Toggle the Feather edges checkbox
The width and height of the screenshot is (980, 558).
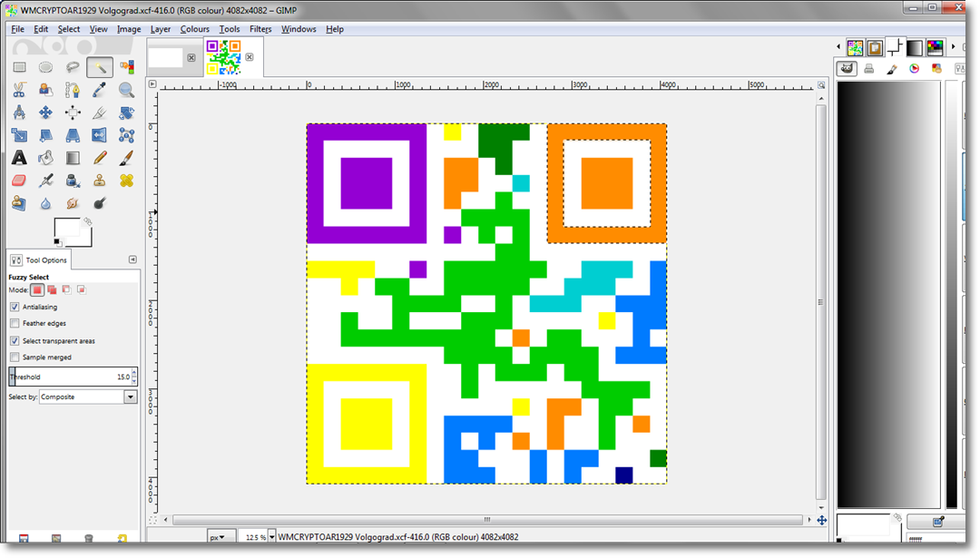click(15, 323)
